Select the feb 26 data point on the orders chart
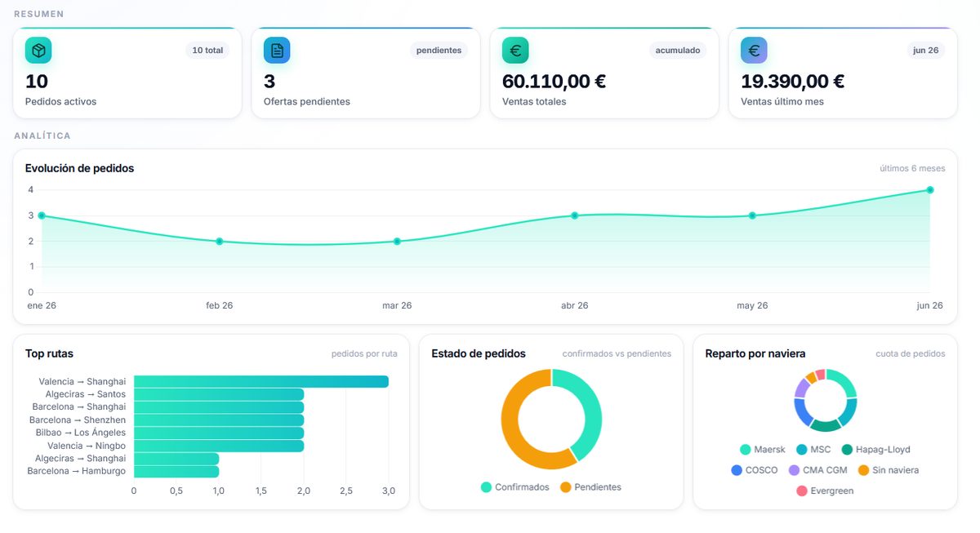 tap(219, 242)
